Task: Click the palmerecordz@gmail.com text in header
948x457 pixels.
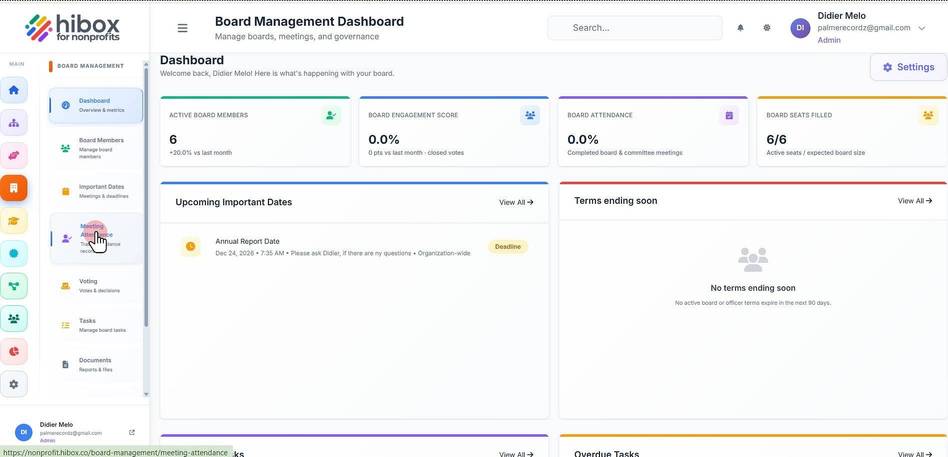Action: 864,28
